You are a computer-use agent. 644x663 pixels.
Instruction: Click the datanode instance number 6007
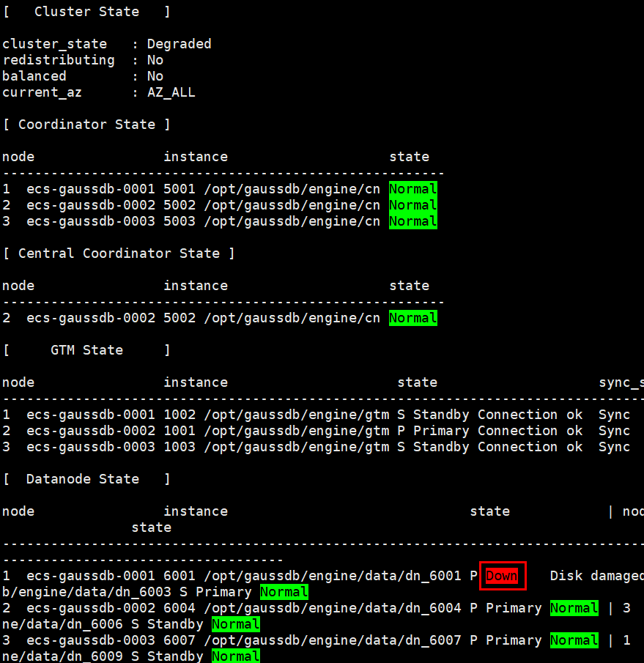(179, 640)
